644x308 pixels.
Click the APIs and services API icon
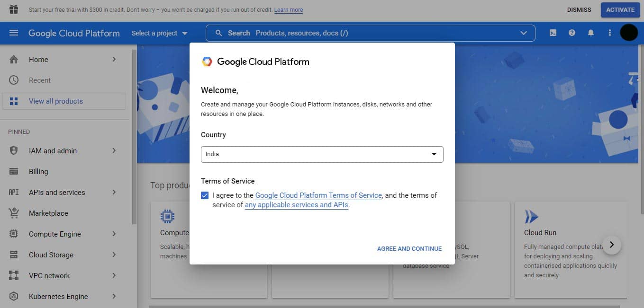14,192
